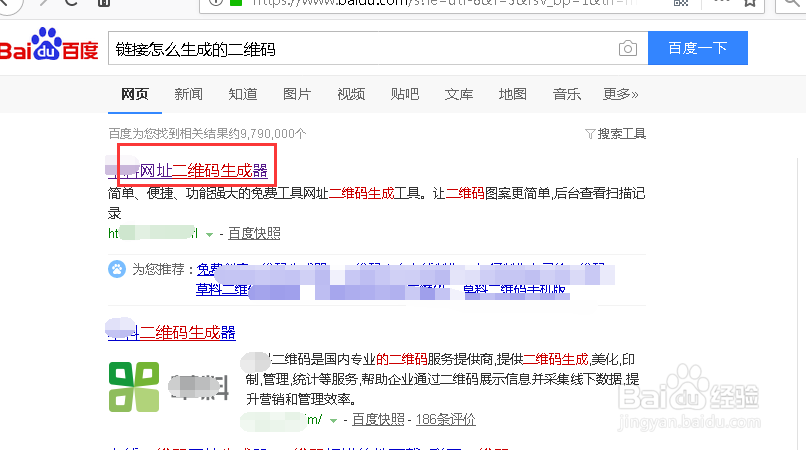Click result count text 百度为您找到相关结果约9,790,000个

pos(207,134)
